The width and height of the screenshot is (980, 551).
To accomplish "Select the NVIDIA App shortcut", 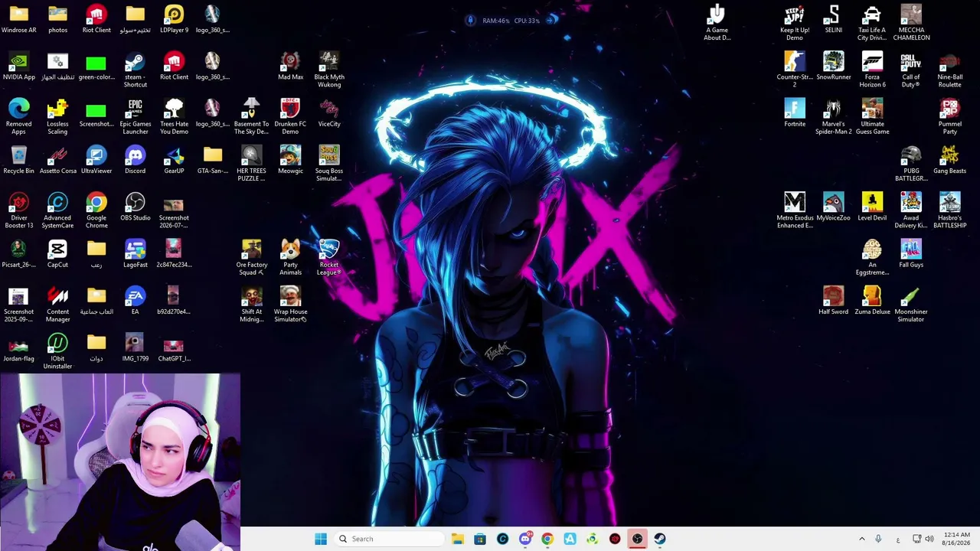I will point(19,67).
